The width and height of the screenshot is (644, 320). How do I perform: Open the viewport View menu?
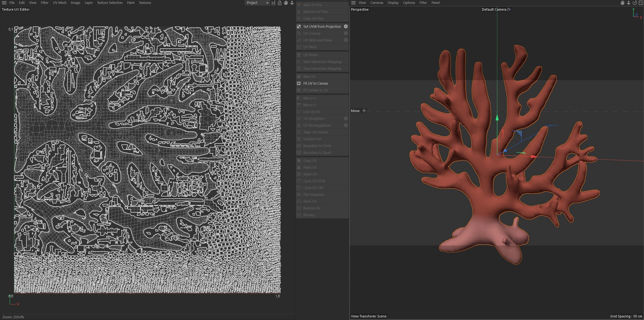[x=362, y=3]
